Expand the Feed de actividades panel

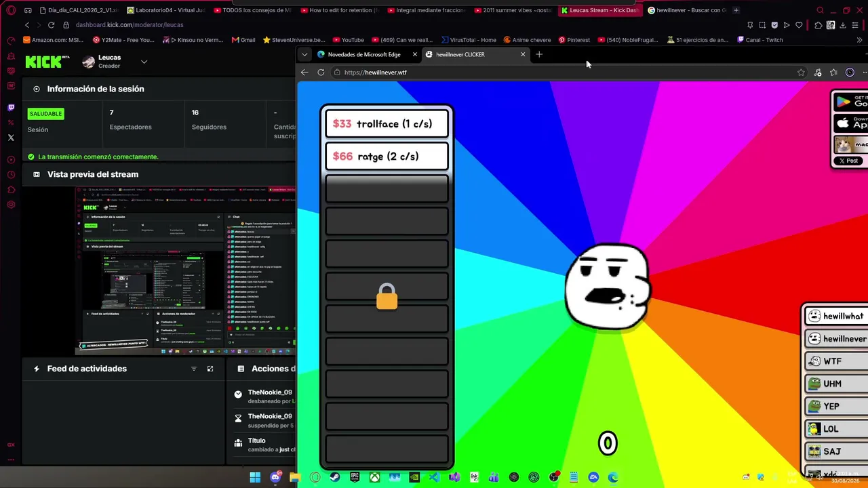click(x=210, y=369)
